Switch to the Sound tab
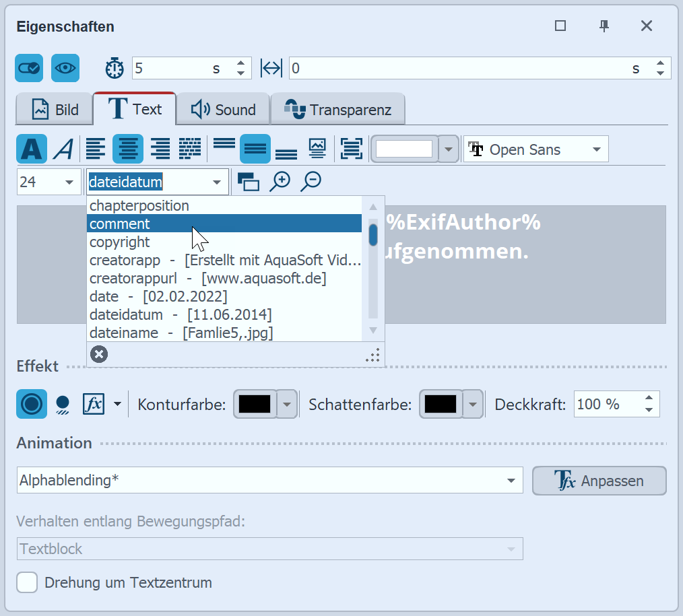This screenshot has width=683, height=616. pos(223,110)
